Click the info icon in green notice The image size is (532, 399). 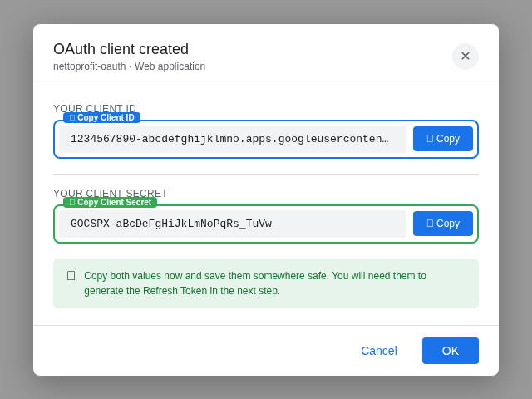coord(71,276)
